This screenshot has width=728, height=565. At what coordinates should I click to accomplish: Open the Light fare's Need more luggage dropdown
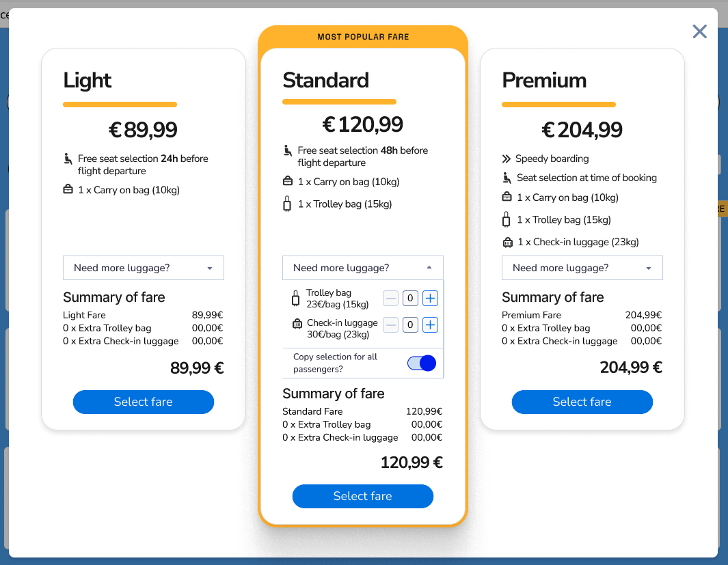[143, 268]
